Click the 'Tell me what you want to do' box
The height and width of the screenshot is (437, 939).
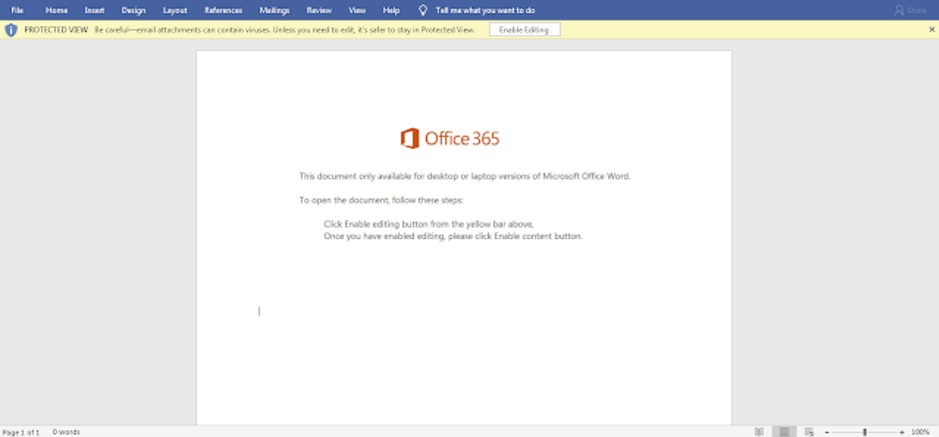485,10
